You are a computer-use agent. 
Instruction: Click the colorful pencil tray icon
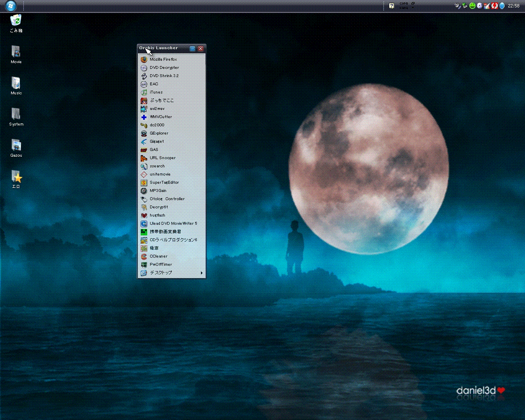click(x=487, y=6)
